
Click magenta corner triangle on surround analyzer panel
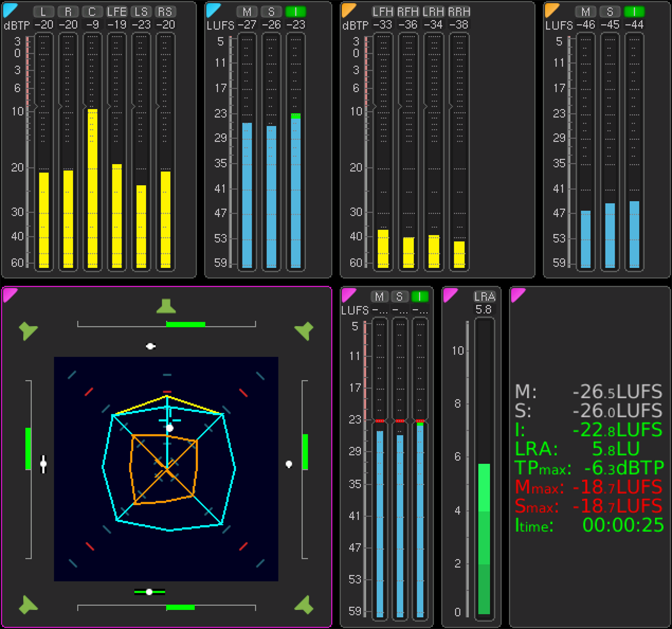[9, 294]
